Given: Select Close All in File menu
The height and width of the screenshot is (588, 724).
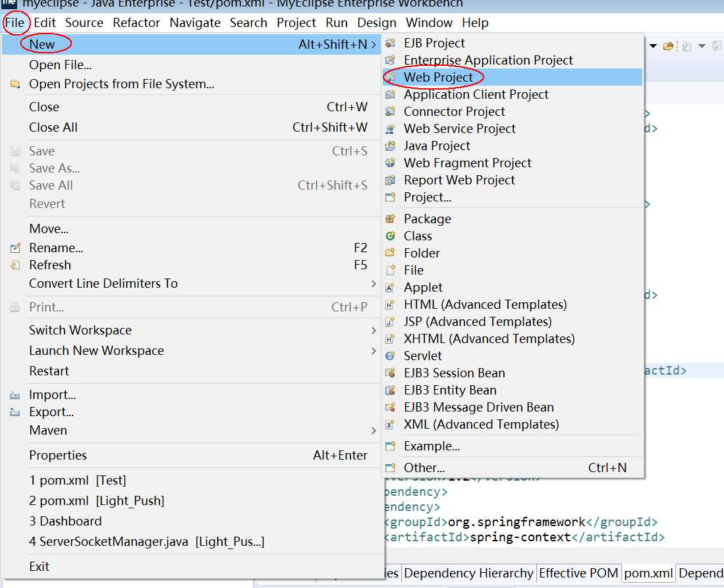Looking at the screenshot, I should click(193, 127).
